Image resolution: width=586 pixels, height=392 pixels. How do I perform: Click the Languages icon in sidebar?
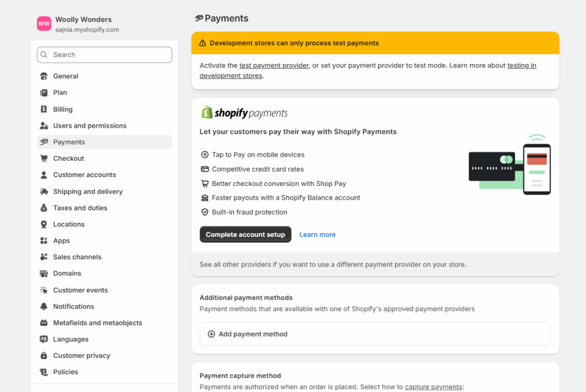click(x=44, y=339)
